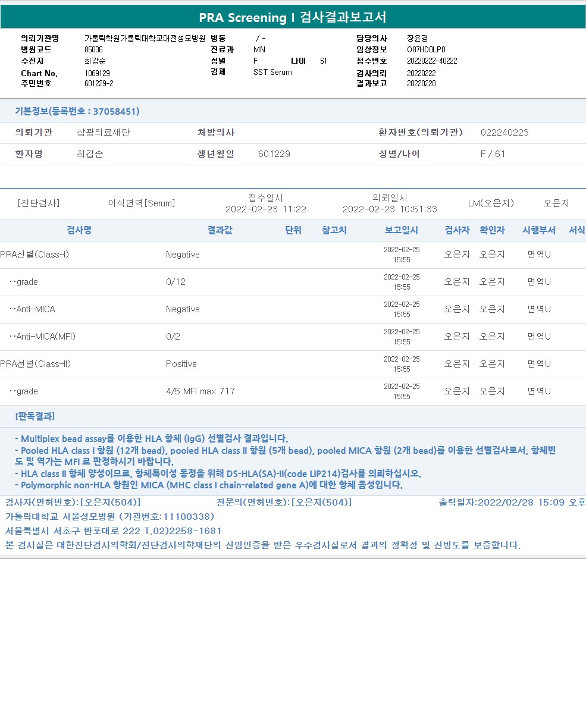Click the PRA Screening I report title
The width and height of the screenshot is (586, 728).
point(293,18)
